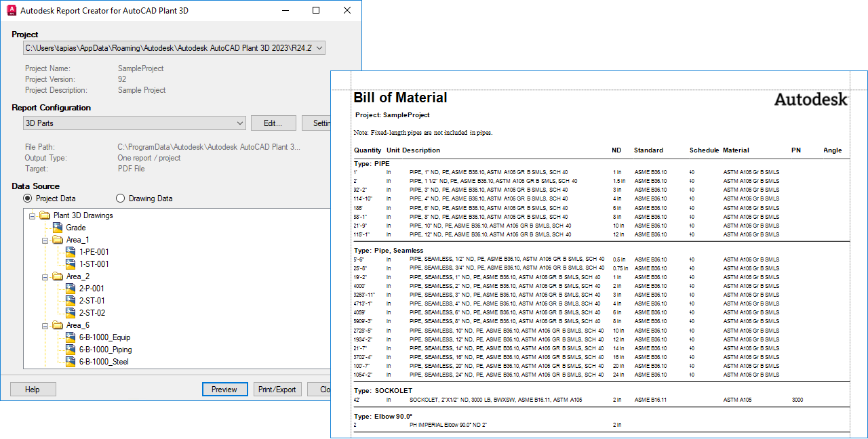Click the Print/Export button
Image resolution: width=868 pixels, height=439 pixels.
pos(277,390)
